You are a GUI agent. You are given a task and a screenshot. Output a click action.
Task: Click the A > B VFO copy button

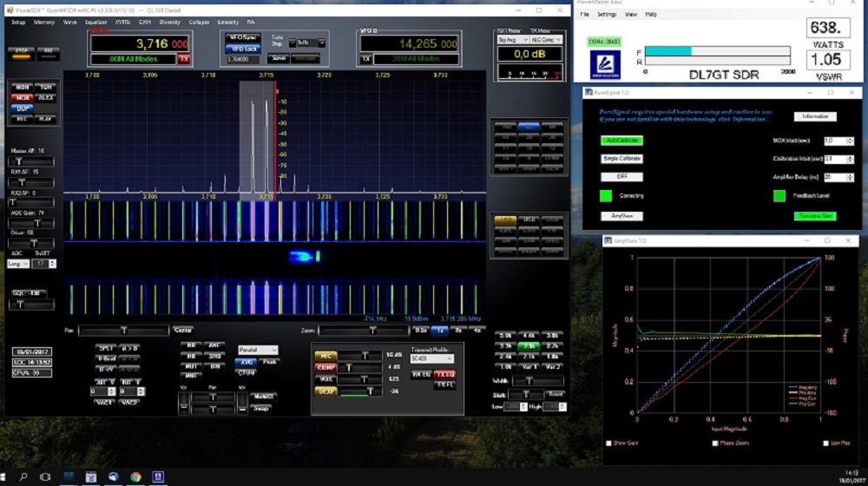[x=129, y=348]
